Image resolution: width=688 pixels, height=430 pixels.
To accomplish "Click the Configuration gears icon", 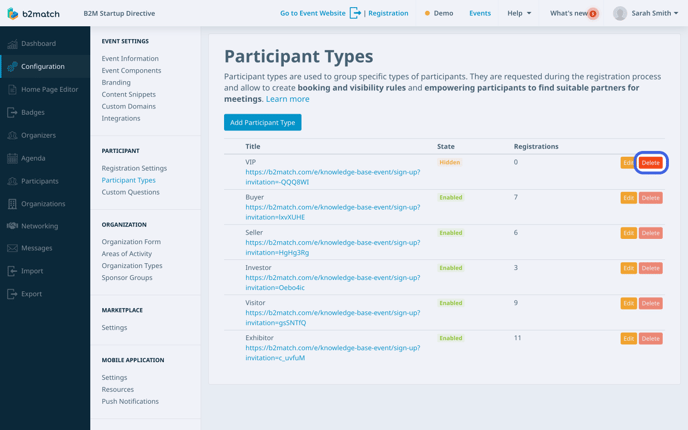I will click(12, 66).
